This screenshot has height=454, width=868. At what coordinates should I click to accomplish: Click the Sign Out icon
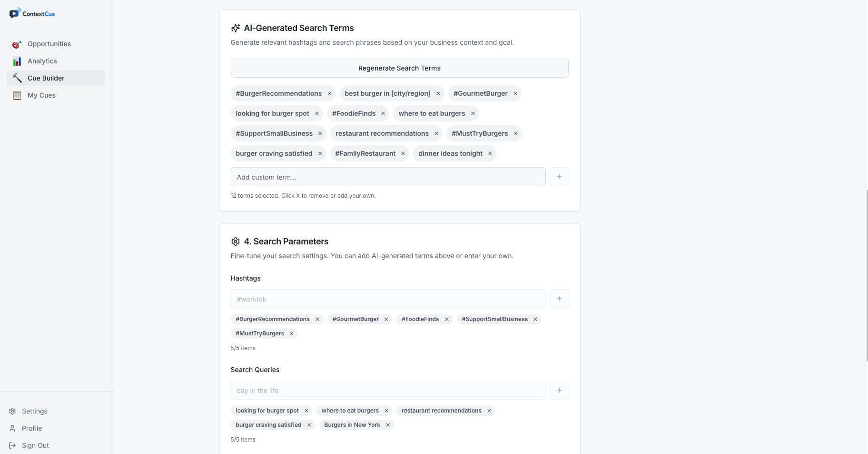12,445
